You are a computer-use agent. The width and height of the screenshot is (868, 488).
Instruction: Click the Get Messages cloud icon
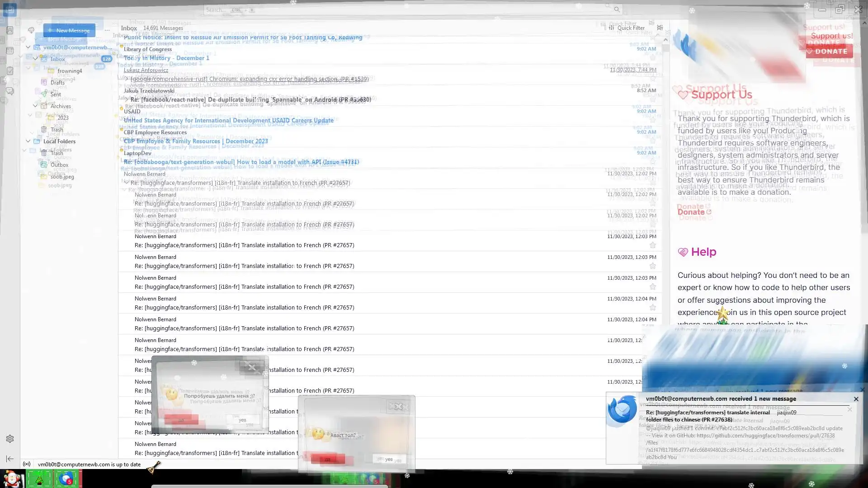tap(31, 30)
